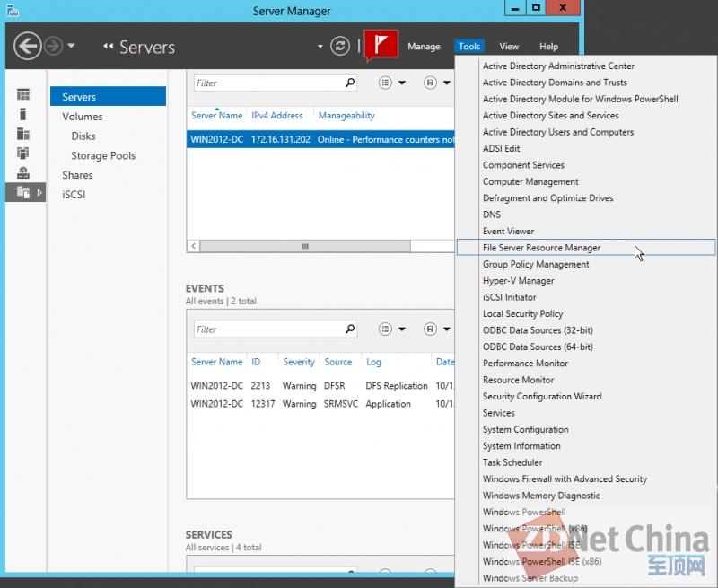The image size is (718, 588).
Task: Sort events by Log column
Action: tap(373, 362)
